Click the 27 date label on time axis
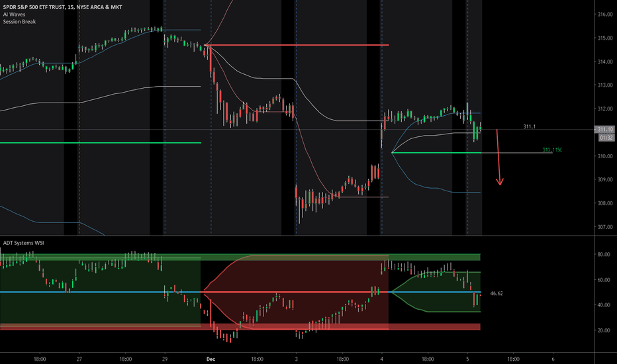 tap(79, 359)
